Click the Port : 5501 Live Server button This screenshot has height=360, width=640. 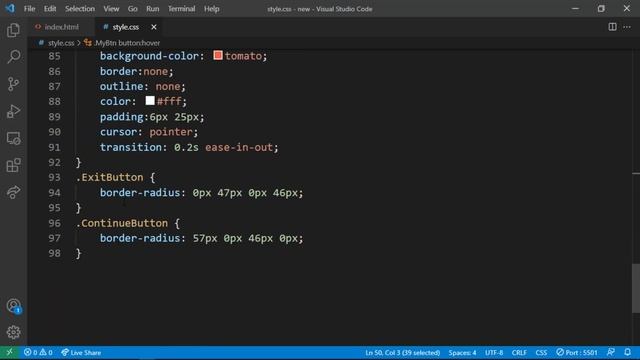[x=577, y=352]
